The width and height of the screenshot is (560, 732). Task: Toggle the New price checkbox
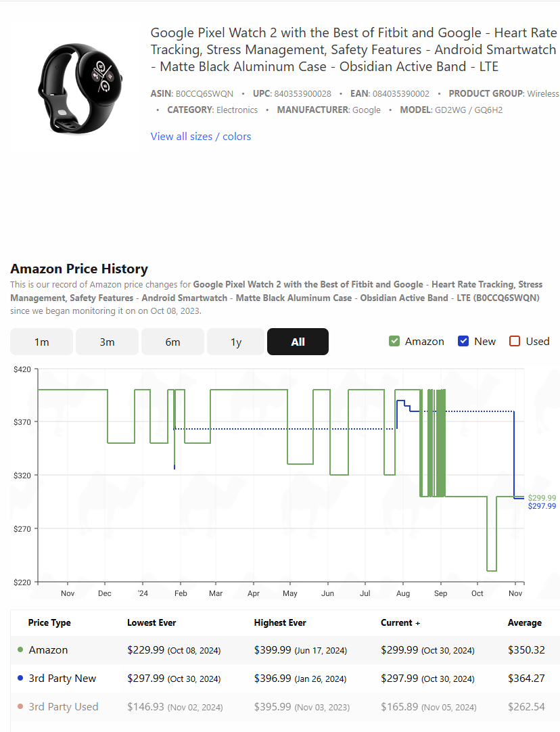click(x=463, y=341)
